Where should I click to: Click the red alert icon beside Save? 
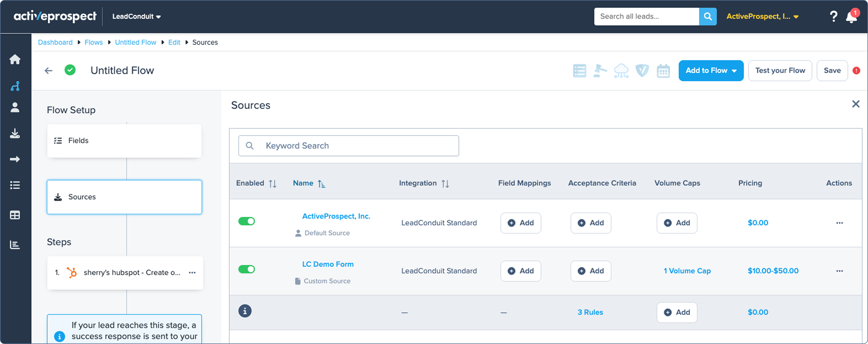point(856,71)
